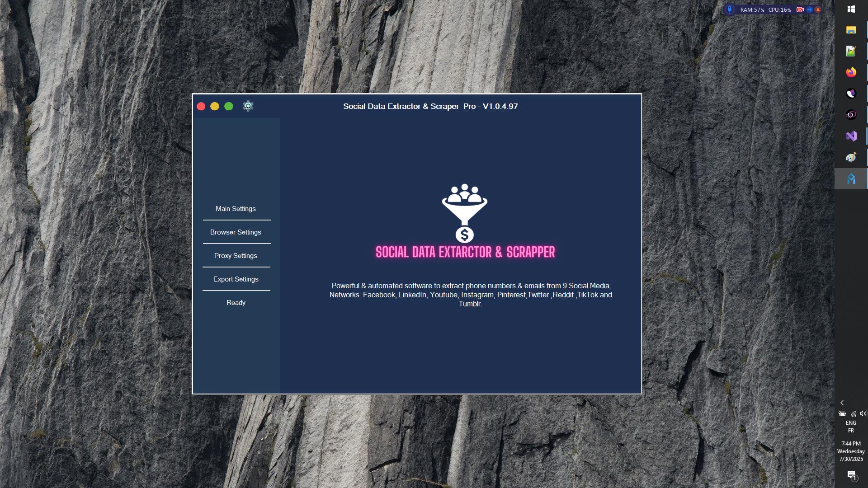
Task: Open File Explorer from the taskbar
Action: [x=851, y=30]
